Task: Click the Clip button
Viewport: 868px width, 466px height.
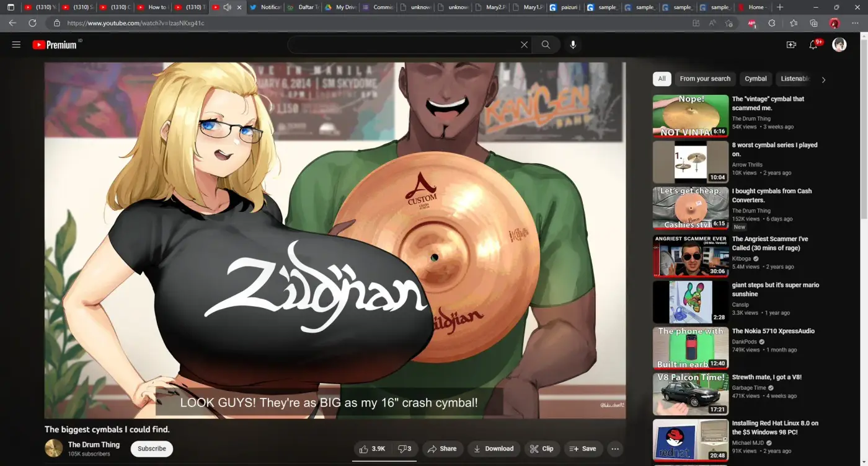Action: click(541, 449)
